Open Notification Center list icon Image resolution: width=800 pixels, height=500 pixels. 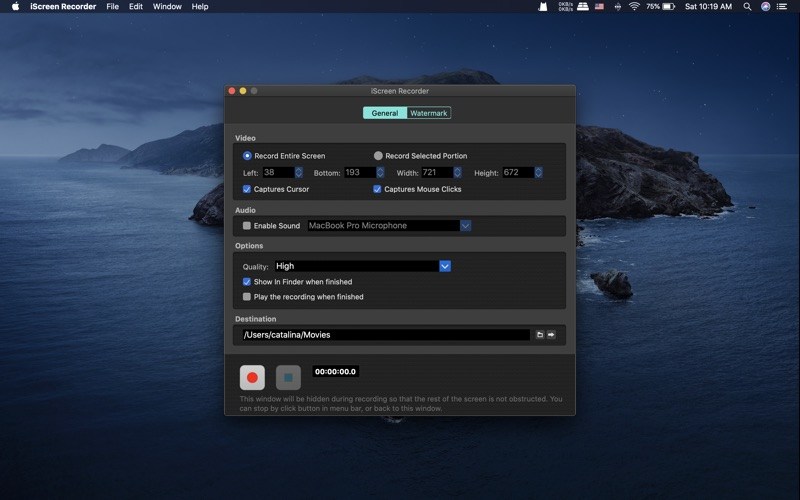click(785, 6)
